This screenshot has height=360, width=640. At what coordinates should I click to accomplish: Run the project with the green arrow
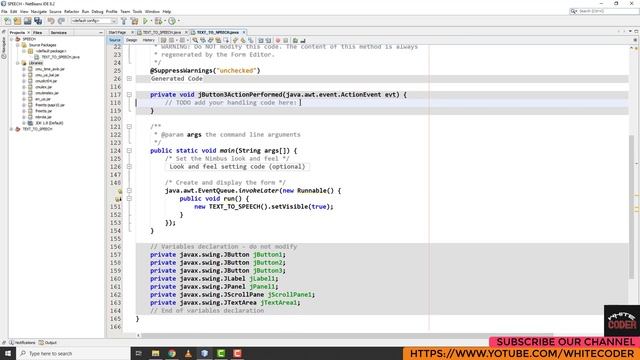click(145, 21)
